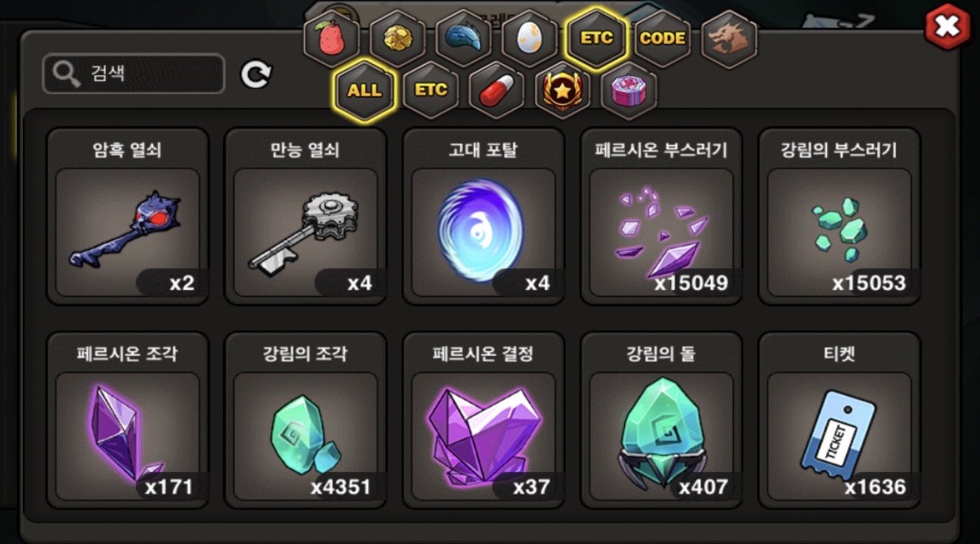Select the dragon head category icon
Image resolution: width=980 pixels, height=544 pixels.
coord(729,38)
